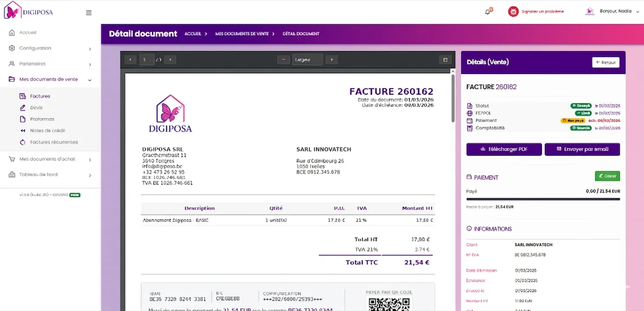Toggle the hamburger navigation menu
This screenshot has width=644, height=311.
(x=89, y=13)
